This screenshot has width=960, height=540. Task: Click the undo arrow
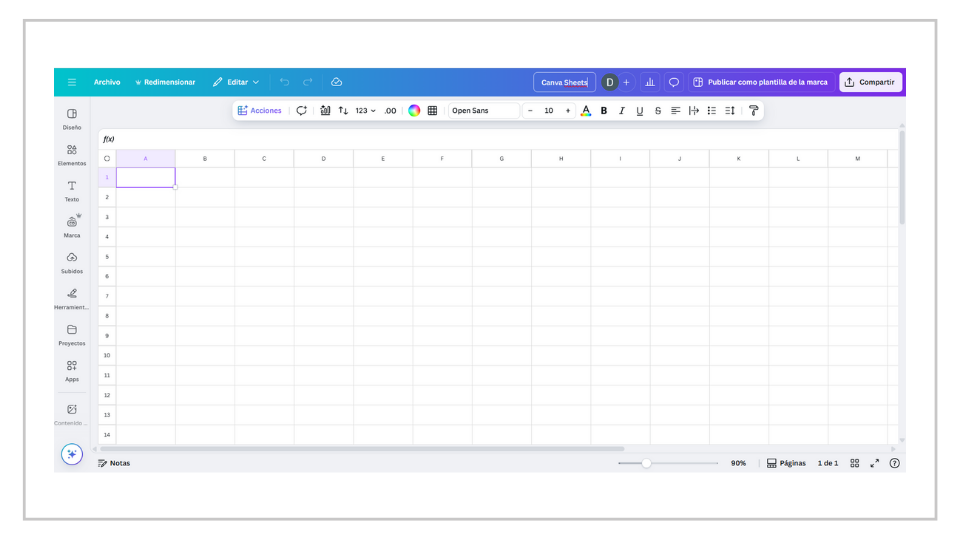click(285, 82)
